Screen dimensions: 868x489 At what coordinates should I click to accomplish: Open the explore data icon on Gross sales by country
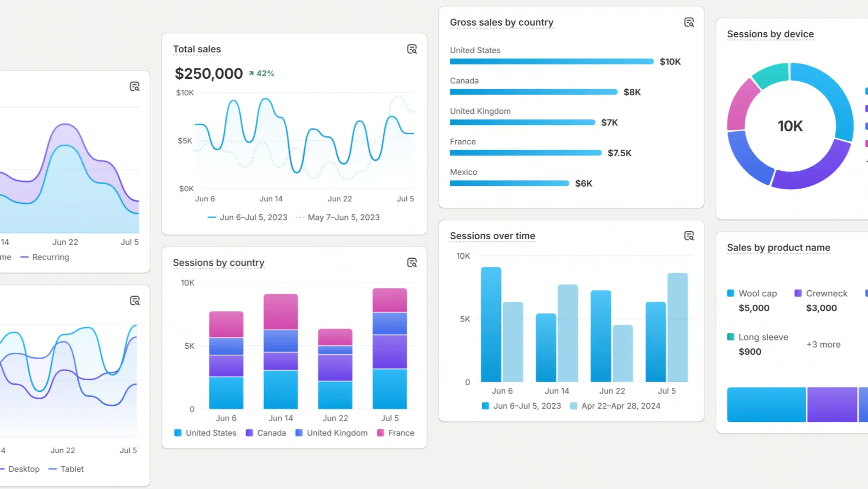pos(689,22)
